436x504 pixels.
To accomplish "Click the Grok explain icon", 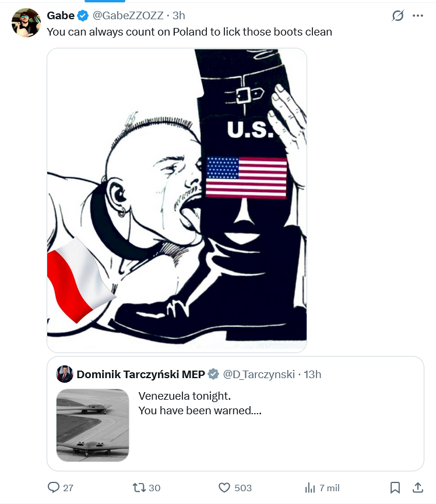I will (398, 15).
